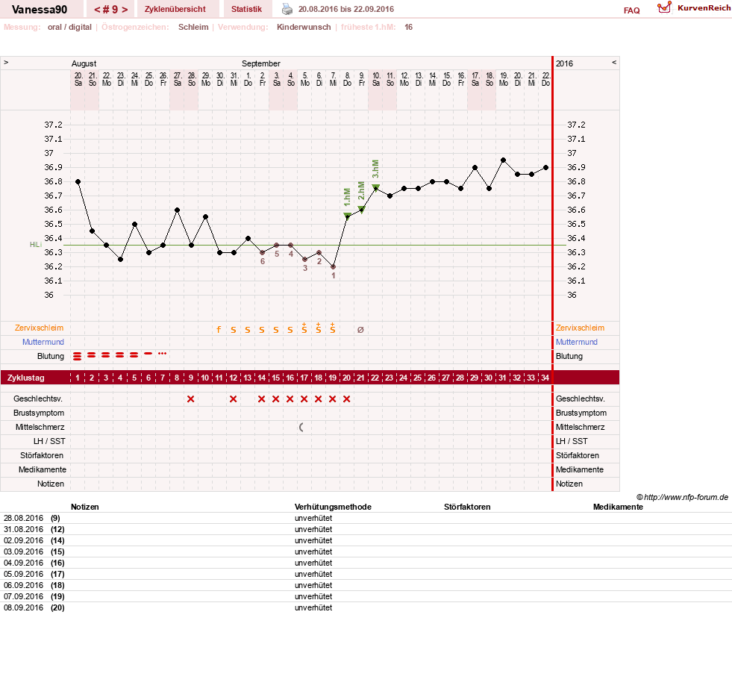Click the Vanessa90 user name
This screenshot has height=700, width=732.
tap(40, 10)
